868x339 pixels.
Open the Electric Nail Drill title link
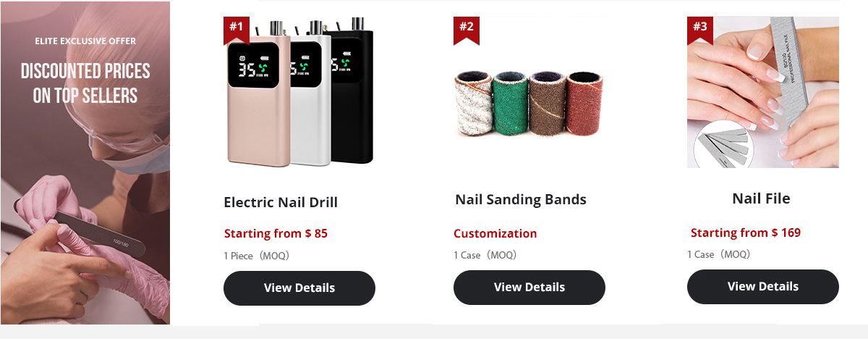pyautogui.click(x=281, y=202)
